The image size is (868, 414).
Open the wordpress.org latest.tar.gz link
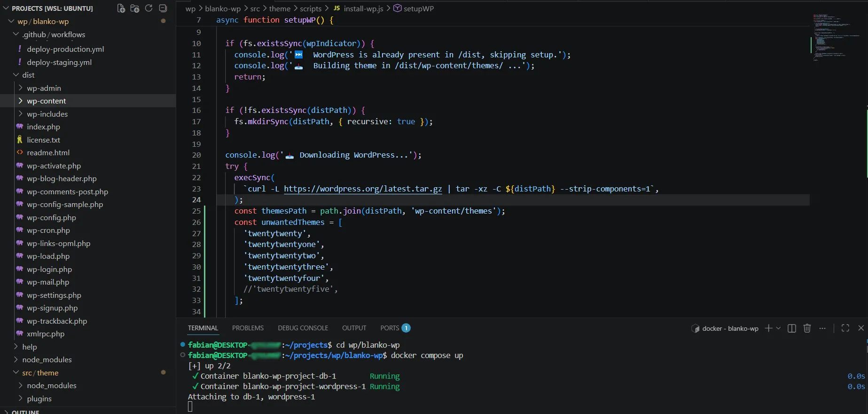363,189
